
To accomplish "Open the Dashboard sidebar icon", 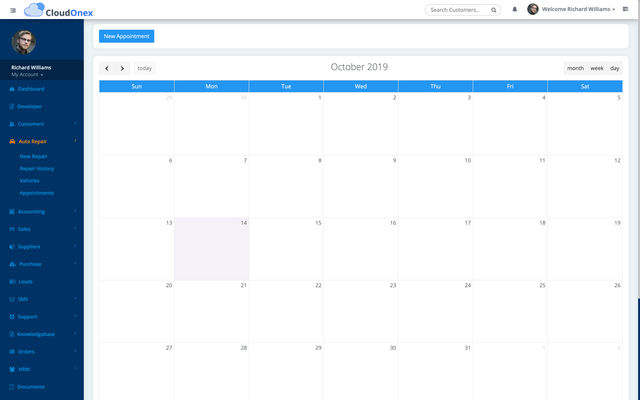I will [x=12, y=89].
